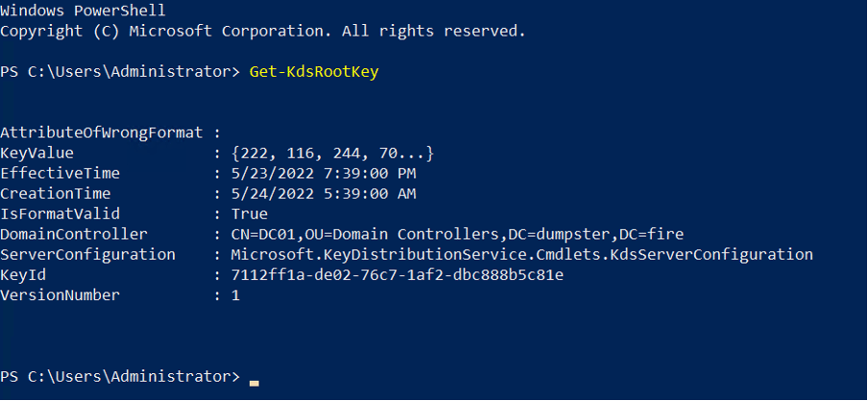
Task: Click the CreationTime value 5/24/2022 5:39:00 AM
Action: 324,194
